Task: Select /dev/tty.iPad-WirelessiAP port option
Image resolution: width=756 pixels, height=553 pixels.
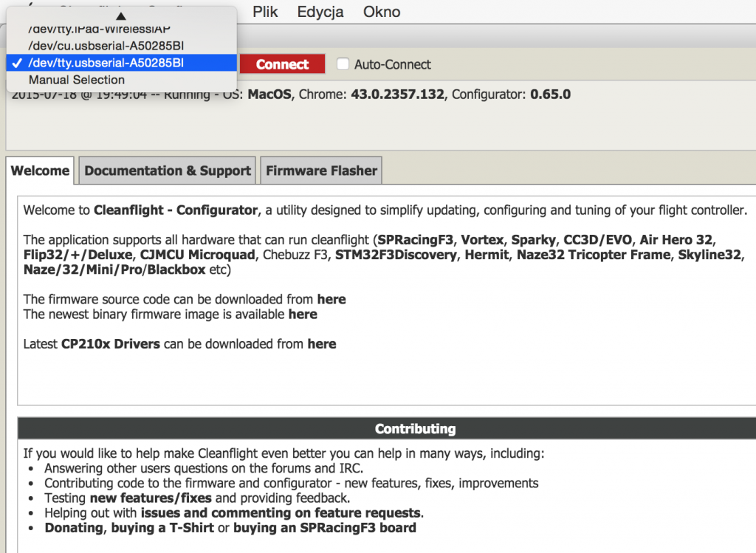Action: click(x=100, y=29)
